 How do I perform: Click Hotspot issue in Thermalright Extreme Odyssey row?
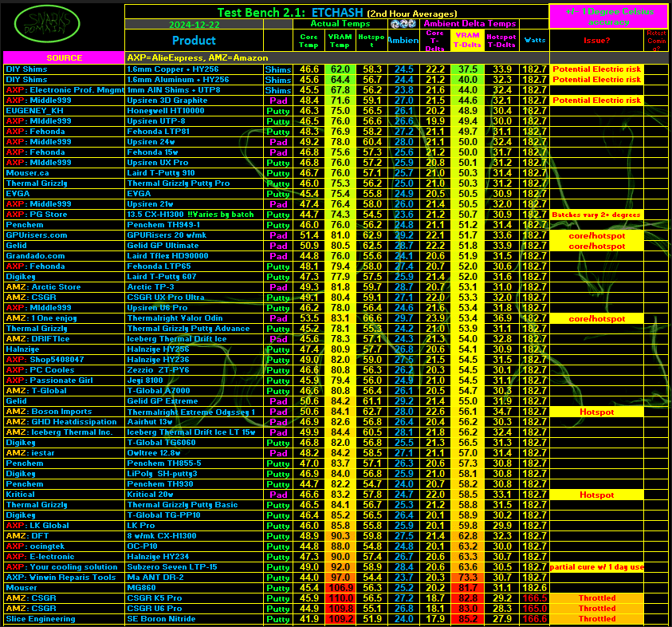[x=596, y=412]
